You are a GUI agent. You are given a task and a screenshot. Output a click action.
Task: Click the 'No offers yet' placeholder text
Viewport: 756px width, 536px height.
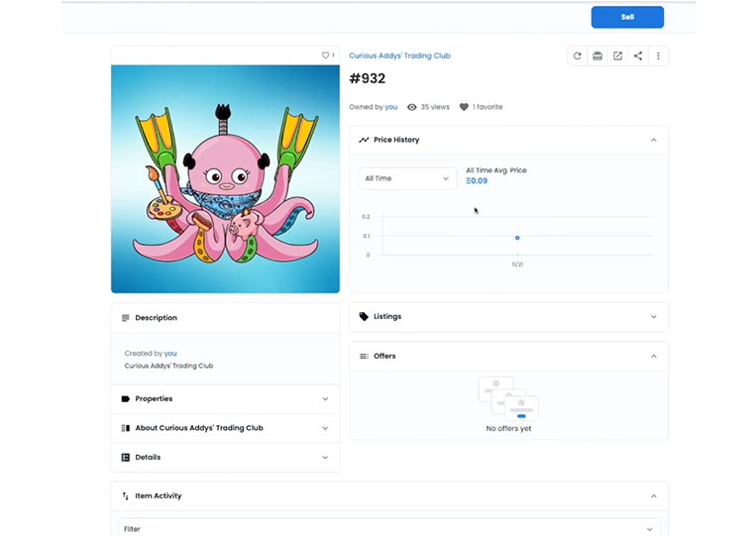[x=508, y=429]
